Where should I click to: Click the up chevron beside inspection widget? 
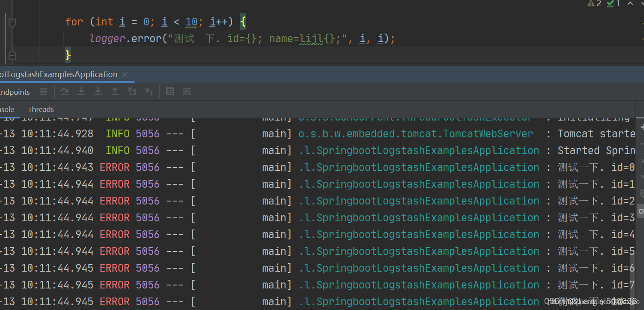(629, 4)
